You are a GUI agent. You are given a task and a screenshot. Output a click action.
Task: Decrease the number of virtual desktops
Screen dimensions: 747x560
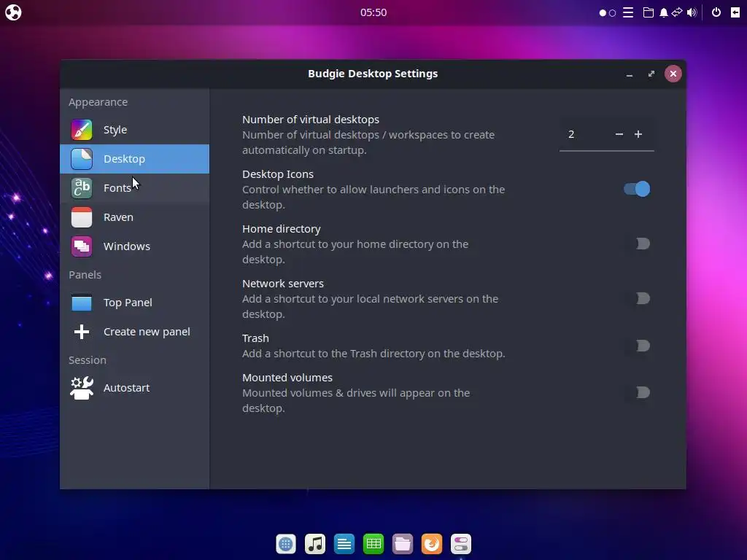pyautogui.click(x=619, y=134)
